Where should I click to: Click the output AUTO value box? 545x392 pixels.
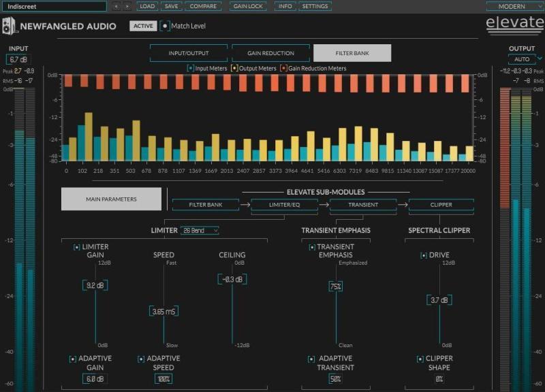[x=522, y=59]
